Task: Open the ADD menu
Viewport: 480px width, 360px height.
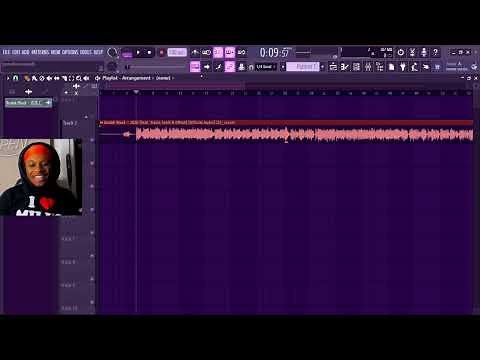Action: (26, 52)
